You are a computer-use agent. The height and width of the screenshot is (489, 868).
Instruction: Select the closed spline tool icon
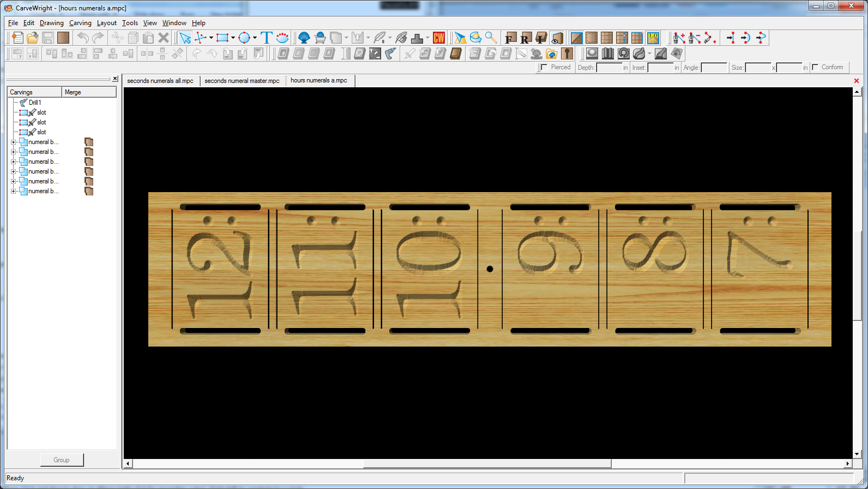282,38
